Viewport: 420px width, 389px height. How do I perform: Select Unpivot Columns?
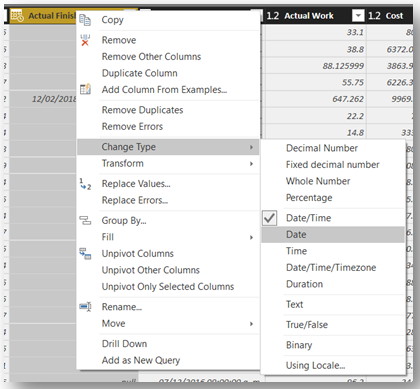[168, 254]
